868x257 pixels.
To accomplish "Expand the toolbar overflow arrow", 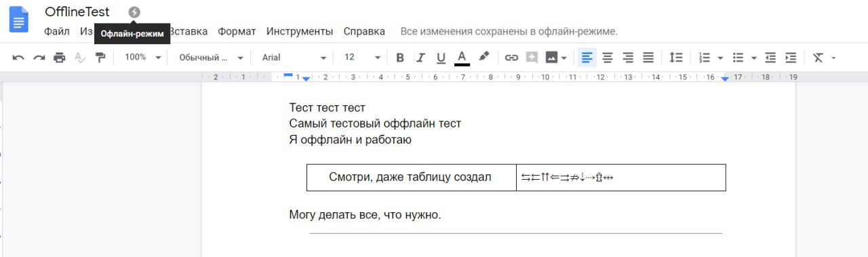I will click(x=833, y=58).
